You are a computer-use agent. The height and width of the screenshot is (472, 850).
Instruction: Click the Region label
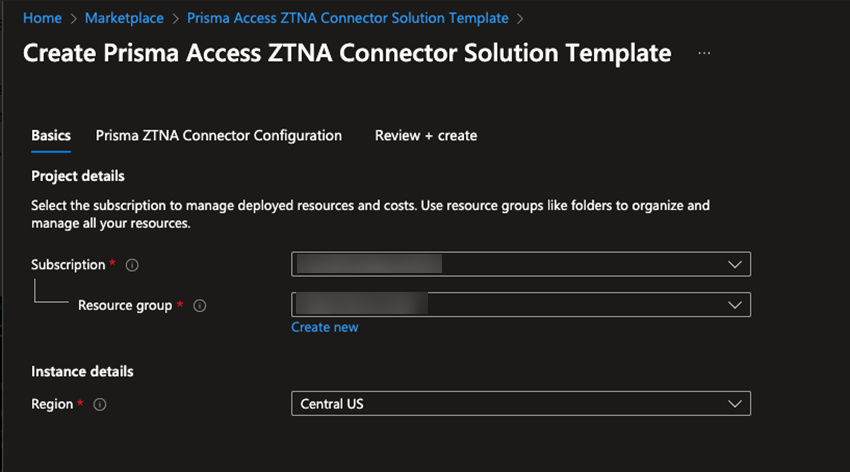pos(52,404)
